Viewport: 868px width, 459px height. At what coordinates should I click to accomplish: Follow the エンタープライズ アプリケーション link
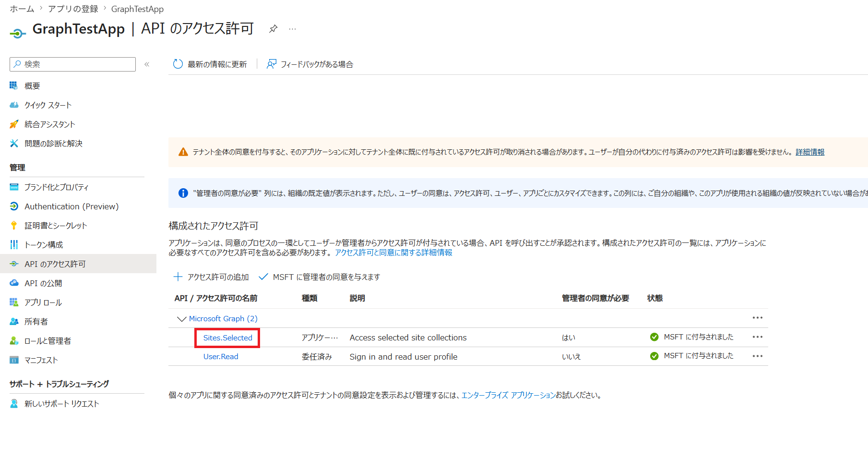508,395
